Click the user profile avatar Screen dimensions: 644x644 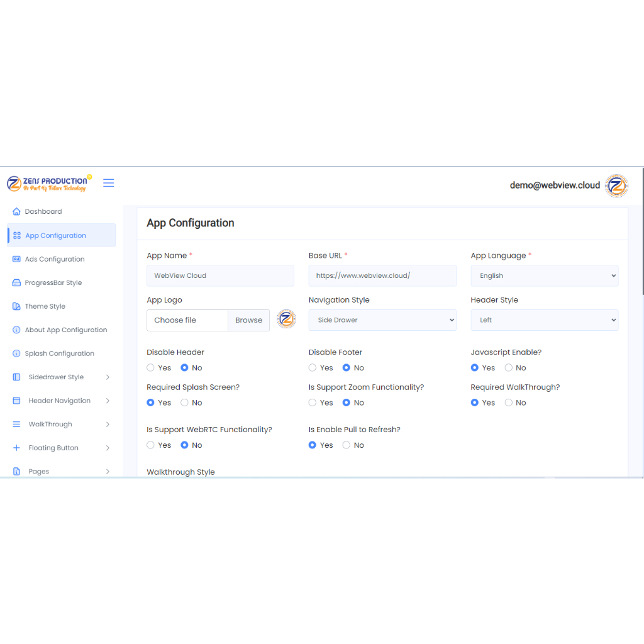tap(616, 186)
